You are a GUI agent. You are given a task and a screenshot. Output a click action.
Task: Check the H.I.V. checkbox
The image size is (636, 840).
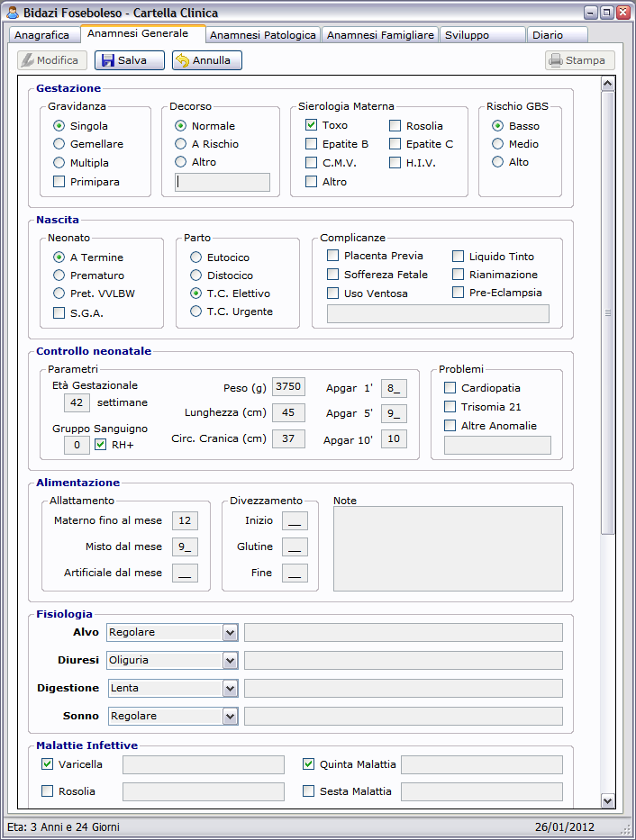395,162
